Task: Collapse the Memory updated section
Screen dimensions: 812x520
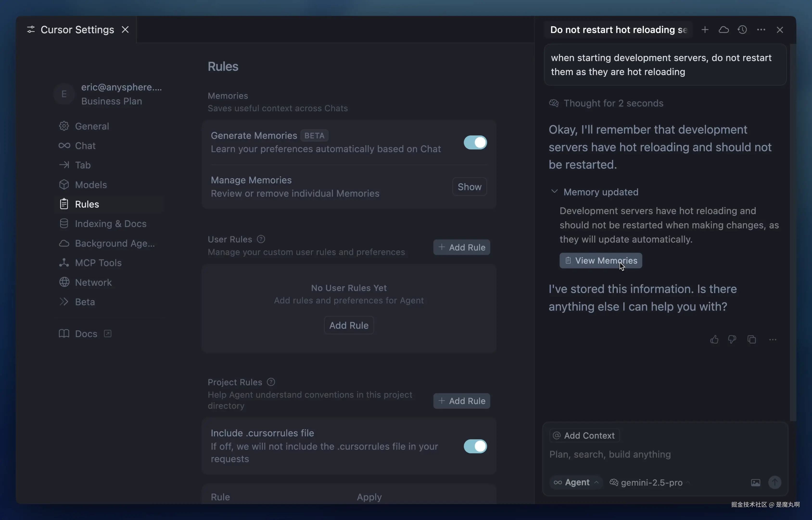Action: click(x=554, y=191)
